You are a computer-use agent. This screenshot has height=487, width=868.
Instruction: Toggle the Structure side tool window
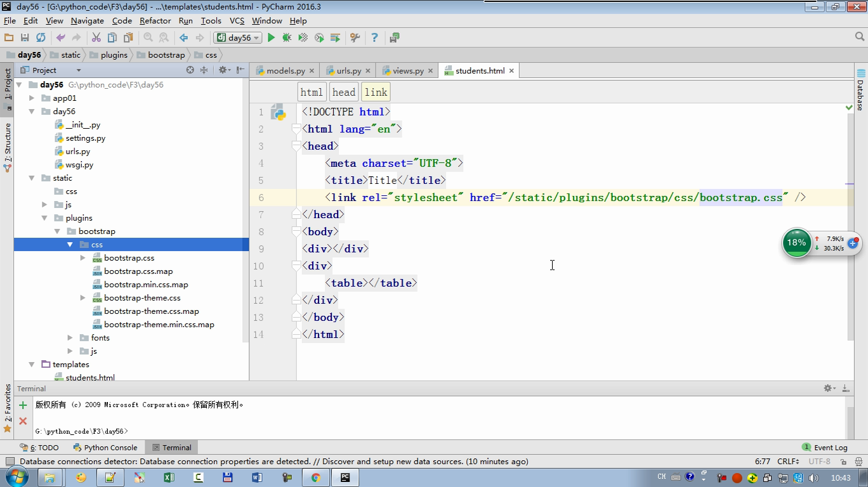pyautogui.click(x=8, y=147)
